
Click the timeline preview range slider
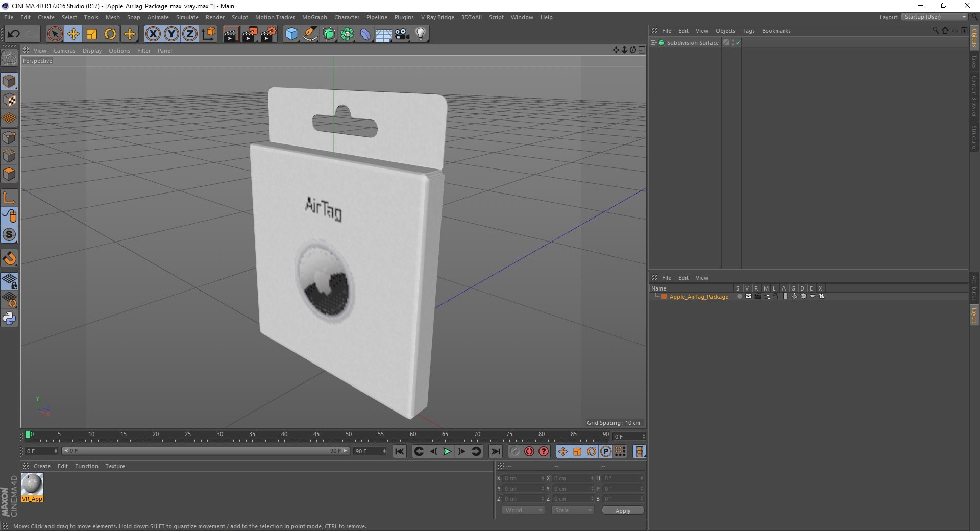206,451
